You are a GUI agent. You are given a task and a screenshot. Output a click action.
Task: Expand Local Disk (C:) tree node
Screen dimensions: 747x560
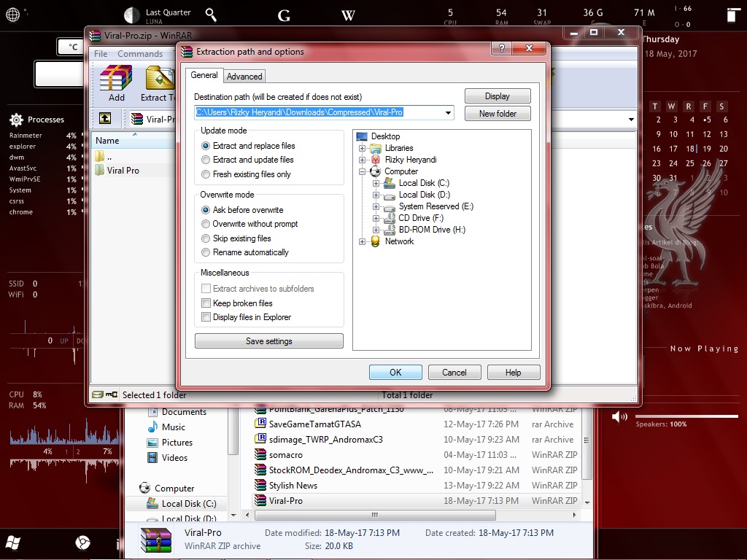click(376, 183)
